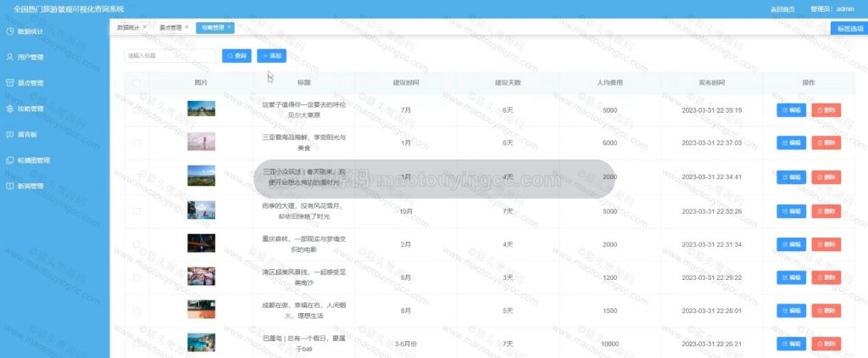Screen dimensions: 868x358
Task: Delete the row published at 22:34:41
Action: 826,177
